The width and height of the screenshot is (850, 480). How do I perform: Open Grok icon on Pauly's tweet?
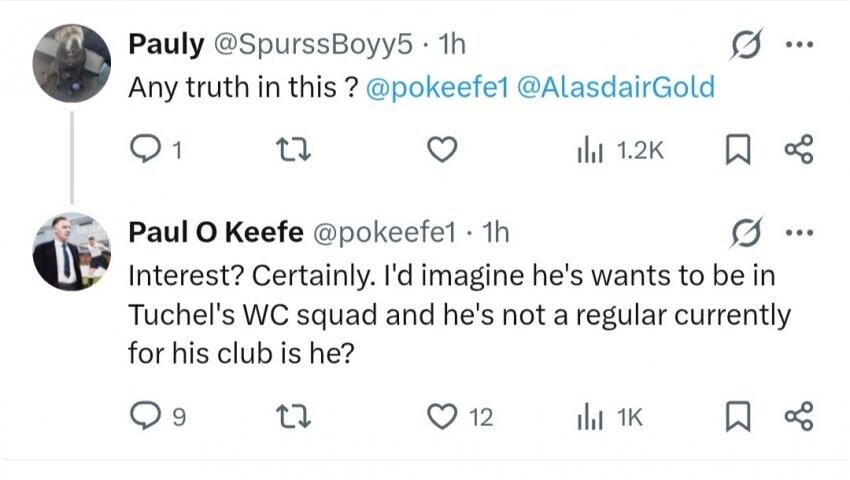(x=744, y=46)
